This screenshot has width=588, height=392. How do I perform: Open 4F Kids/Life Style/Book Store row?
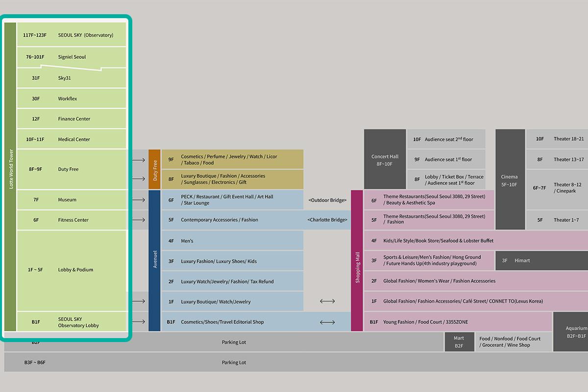(476, 241)
